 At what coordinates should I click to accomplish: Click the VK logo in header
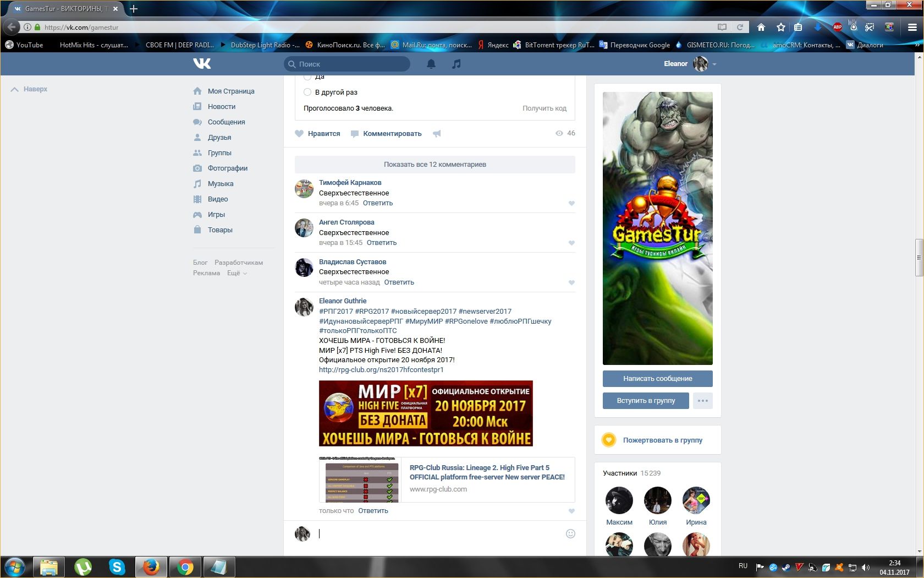tap(202, 64)
